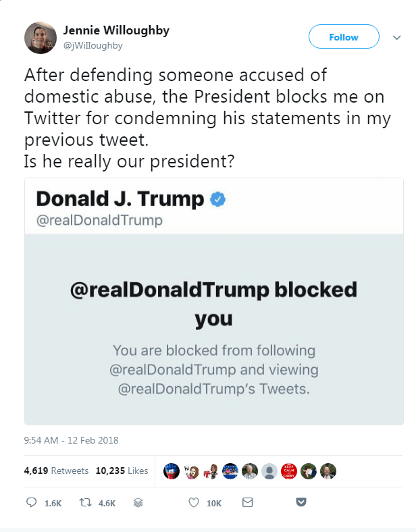
Task: Click the gray default avatar among likers
Action: tap(269, 471)
